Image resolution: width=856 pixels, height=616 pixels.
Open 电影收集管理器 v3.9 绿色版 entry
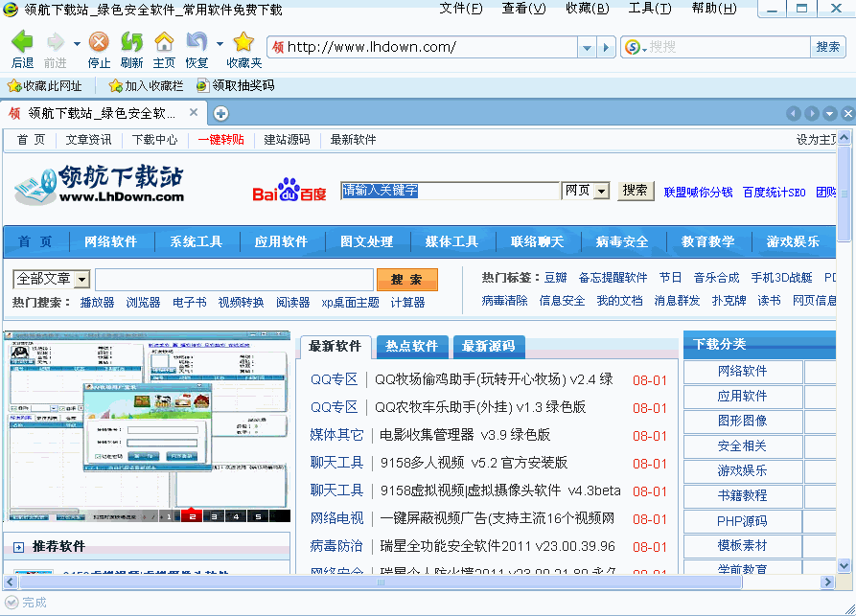click(x=465, y=435)
